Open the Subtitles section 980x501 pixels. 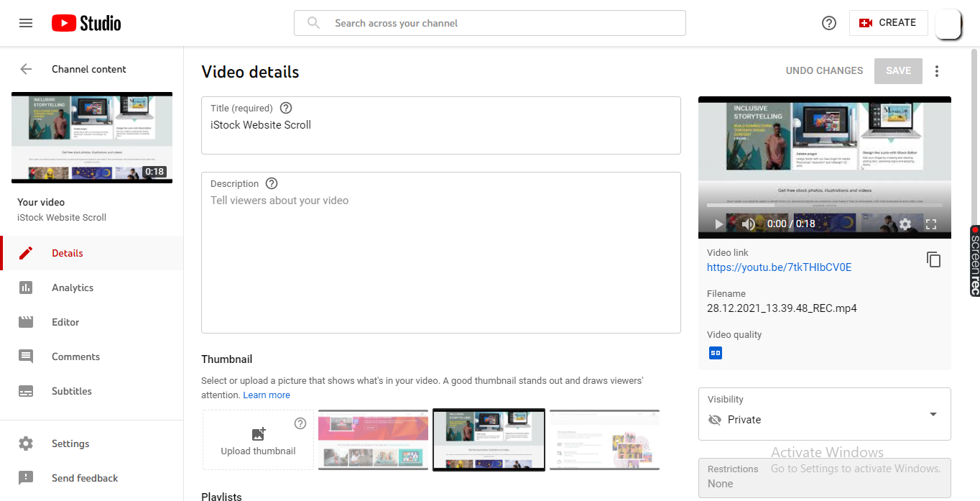pyautogui.click(x=92, y=391)
